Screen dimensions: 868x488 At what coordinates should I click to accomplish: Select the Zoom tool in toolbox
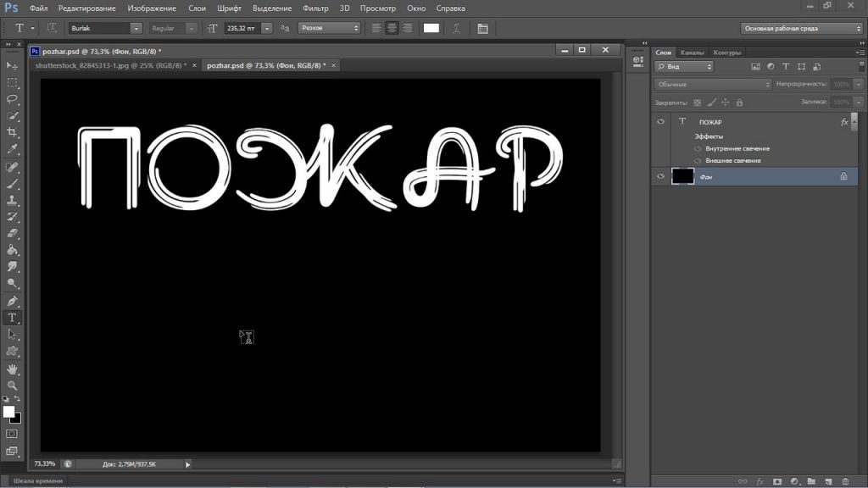(x=12, y=385)
